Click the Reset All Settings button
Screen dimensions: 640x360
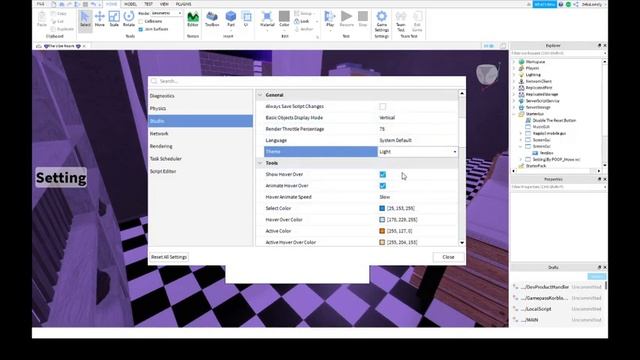pyautogui.click(x=169, y=257)
